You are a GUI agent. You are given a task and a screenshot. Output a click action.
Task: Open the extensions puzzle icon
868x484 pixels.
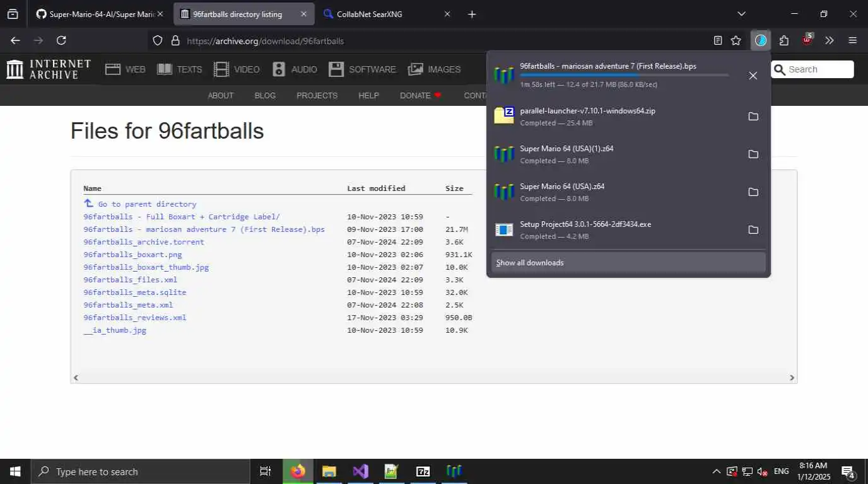click(x=784, y=40)
